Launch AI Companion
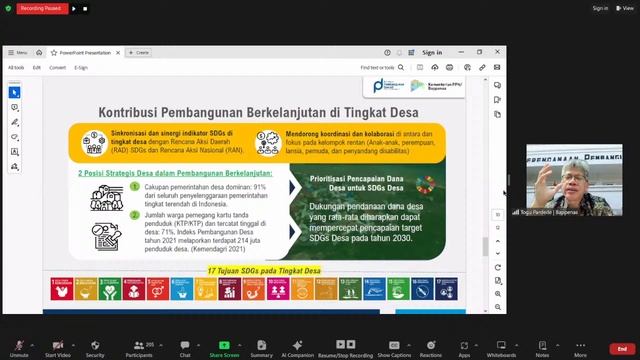640x360 pixels. click(x=298, y=349)
